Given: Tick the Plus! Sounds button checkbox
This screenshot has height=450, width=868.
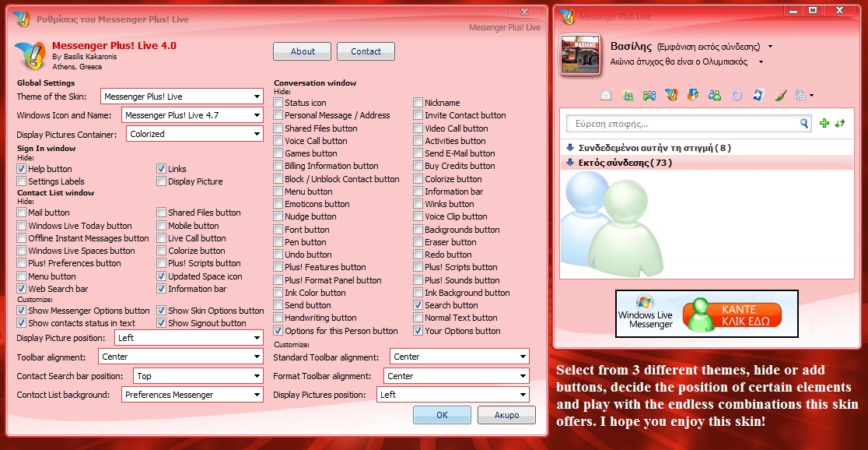Looking at the screenshot, I should 418,280.
